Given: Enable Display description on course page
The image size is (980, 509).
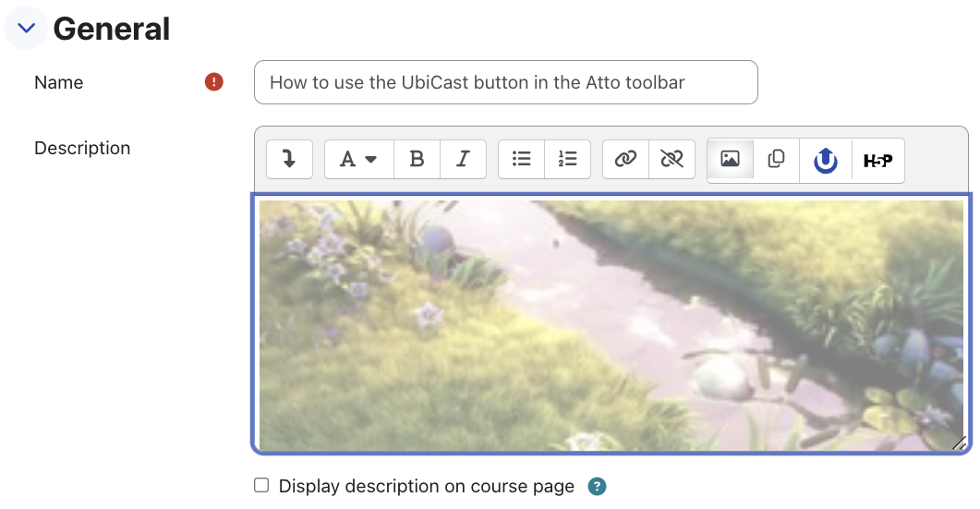Looking at the screenshot, I should pyautogui.click(x=261, y=485).
